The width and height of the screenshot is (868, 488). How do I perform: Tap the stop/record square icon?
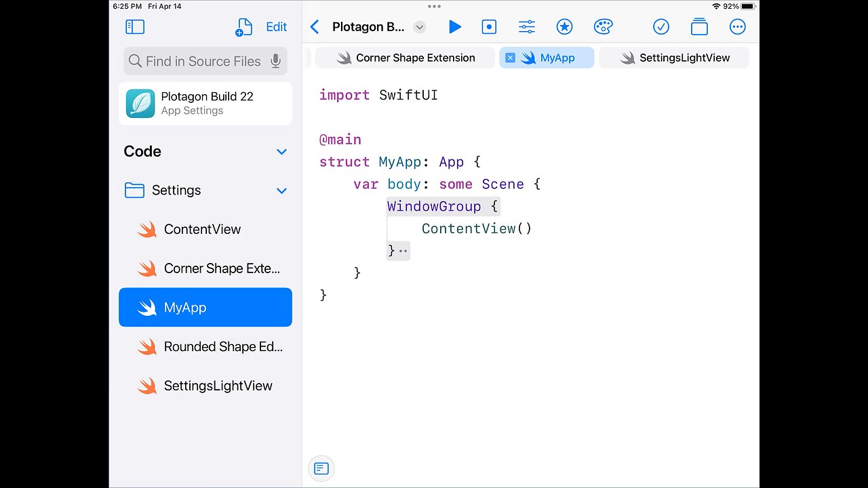coord(489,27)
